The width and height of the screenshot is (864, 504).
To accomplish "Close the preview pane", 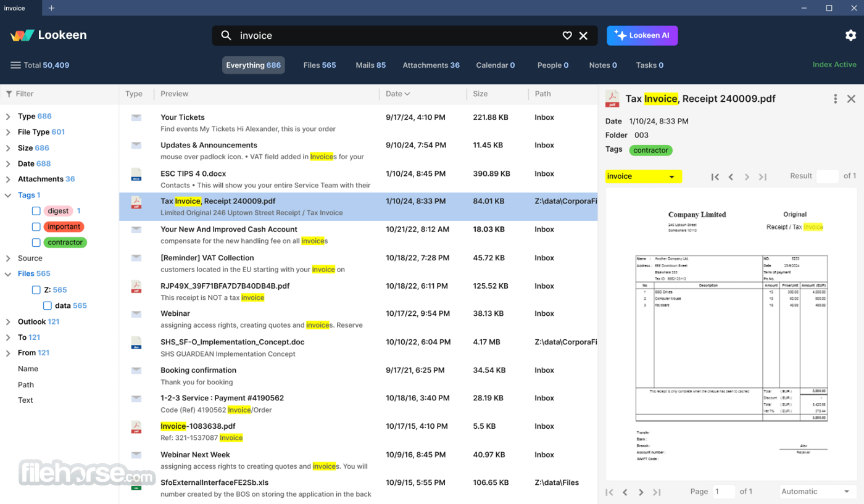I will point(851,99).
